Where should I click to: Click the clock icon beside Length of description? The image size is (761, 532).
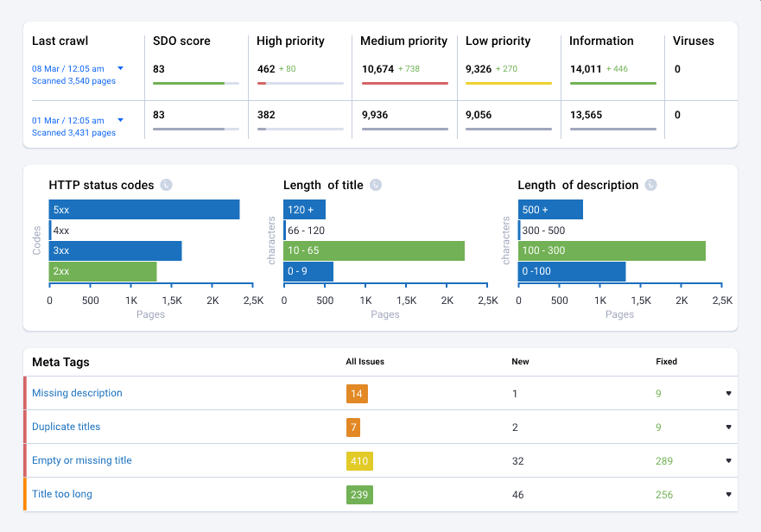point(652,185)
